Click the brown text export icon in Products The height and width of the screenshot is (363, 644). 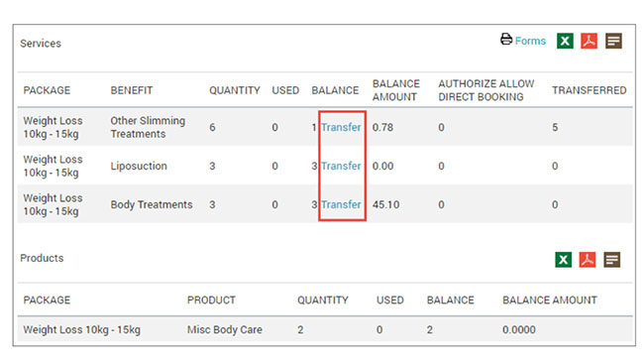click(612, 260)
